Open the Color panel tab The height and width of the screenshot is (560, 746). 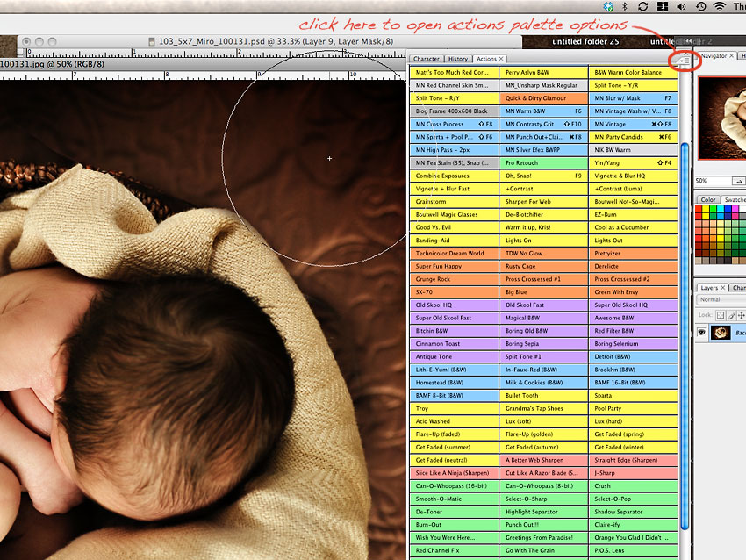point(708,200)
